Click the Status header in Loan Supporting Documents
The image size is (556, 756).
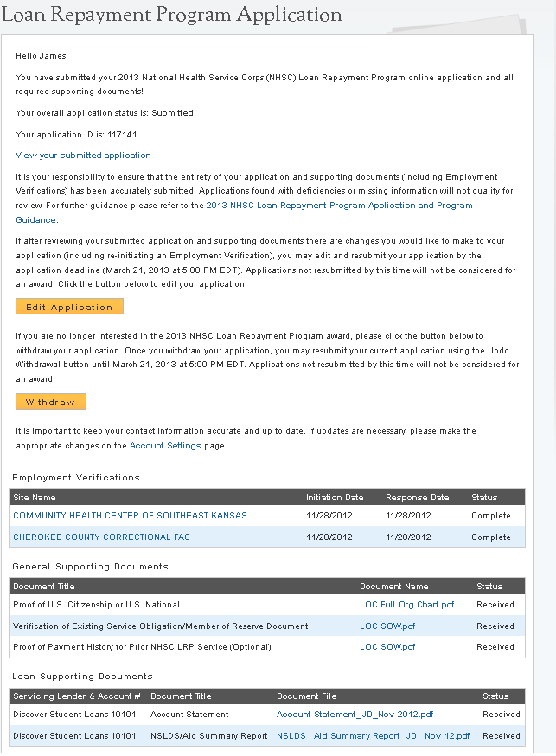495,696
